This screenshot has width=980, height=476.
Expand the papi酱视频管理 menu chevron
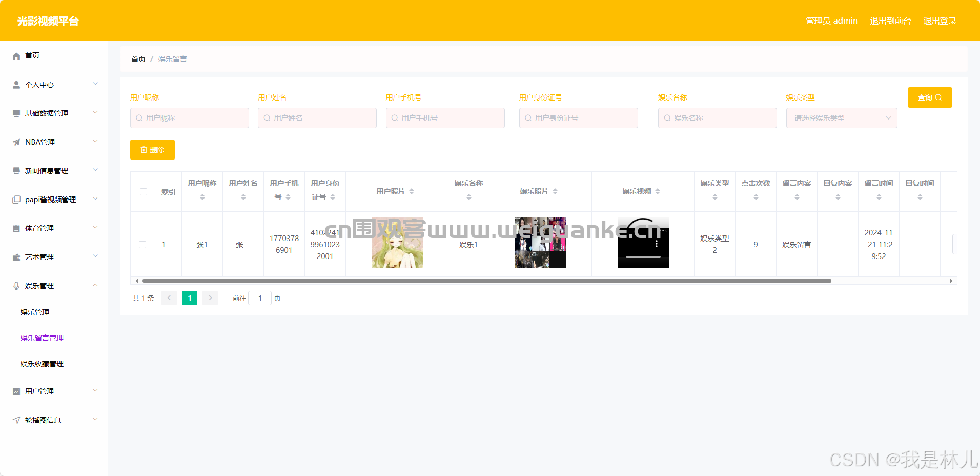(95, 199)
